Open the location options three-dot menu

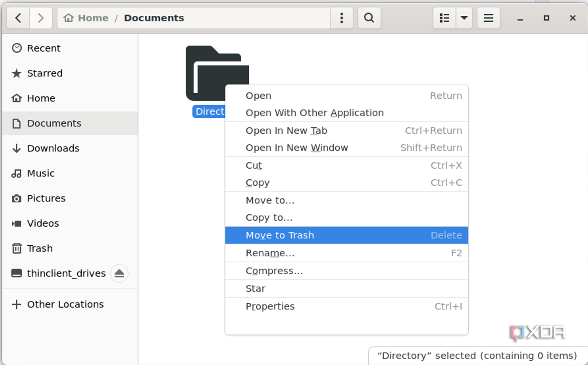click(341, 18)
